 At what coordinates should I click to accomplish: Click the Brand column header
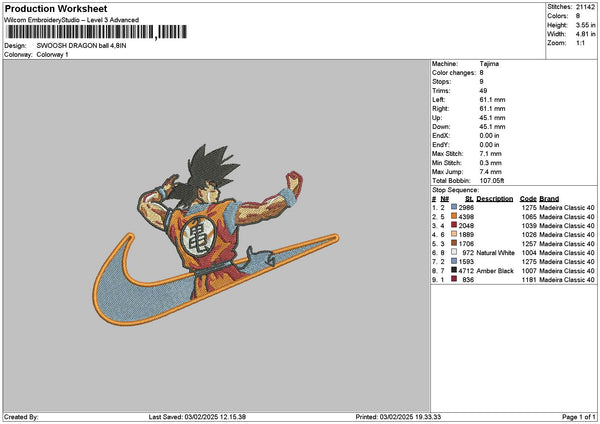[549, 199]
